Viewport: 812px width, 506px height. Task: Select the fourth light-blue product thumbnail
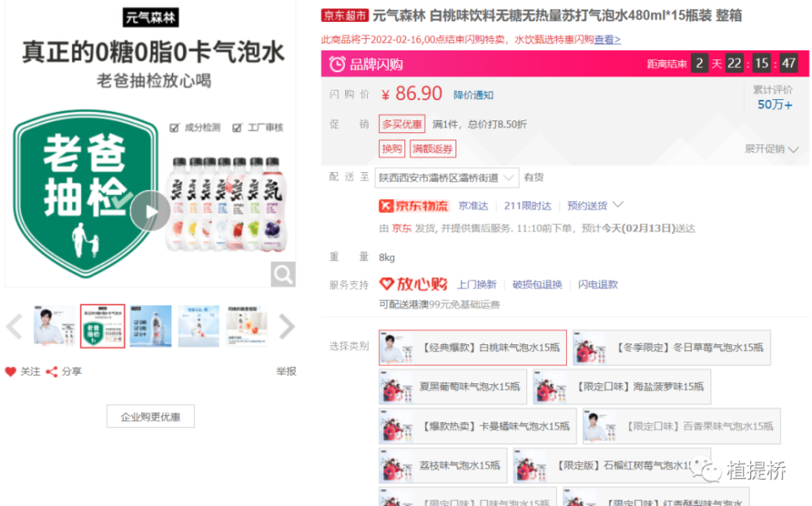pos(199,326)
